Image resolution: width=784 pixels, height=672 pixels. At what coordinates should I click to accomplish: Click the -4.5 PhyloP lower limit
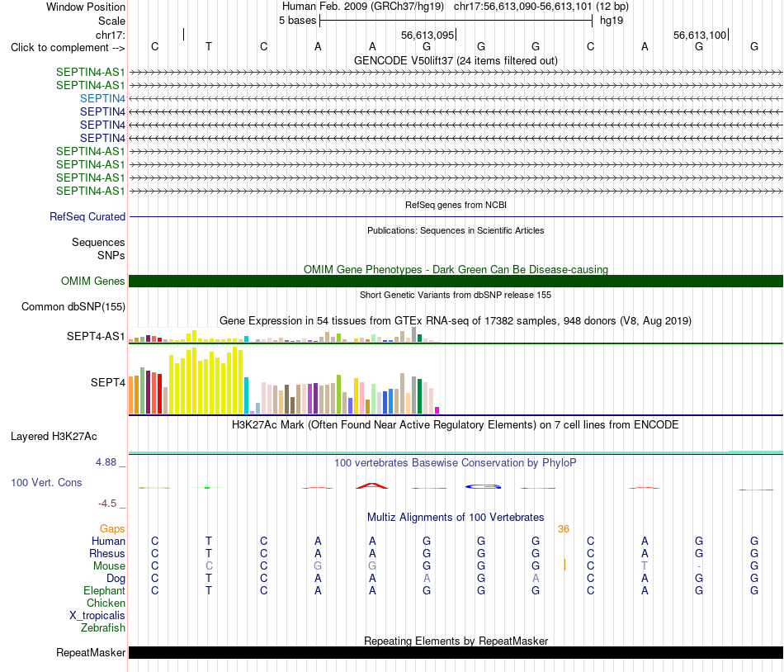107,503
